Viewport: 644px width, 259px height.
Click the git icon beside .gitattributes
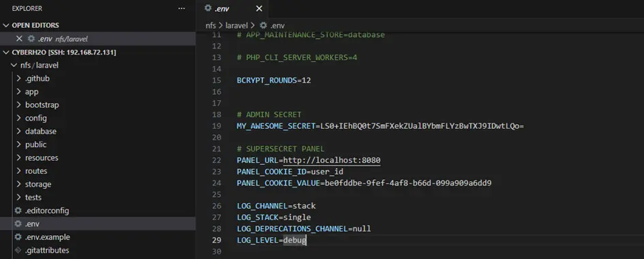point(18,250)
